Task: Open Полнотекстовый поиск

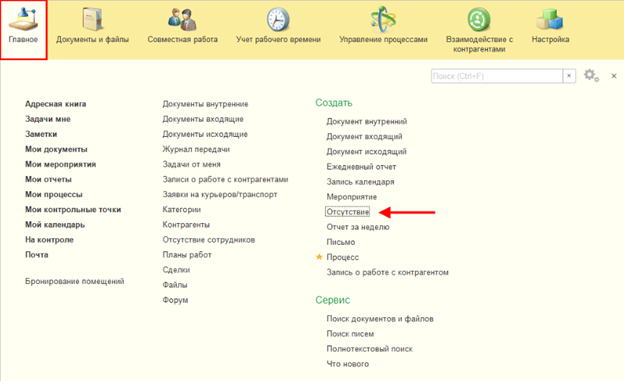Action: pyautogui.click(x=369, y=349)
